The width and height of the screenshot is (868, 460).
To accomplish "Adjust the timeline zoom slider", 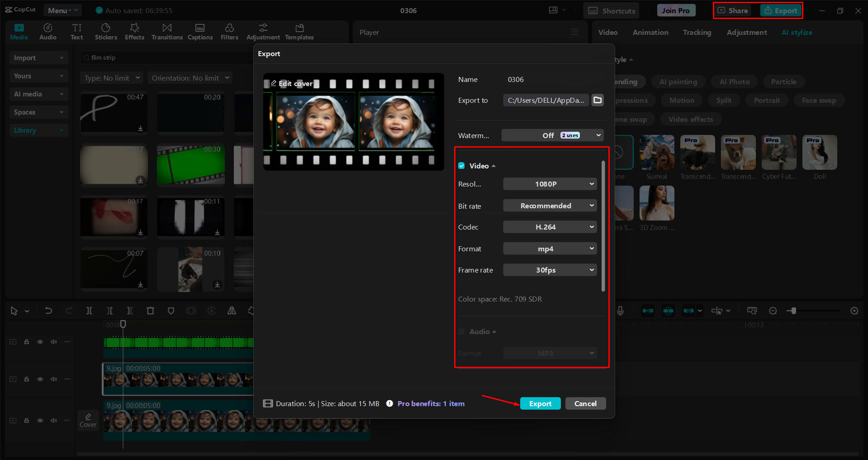I will tap(794, 311).
